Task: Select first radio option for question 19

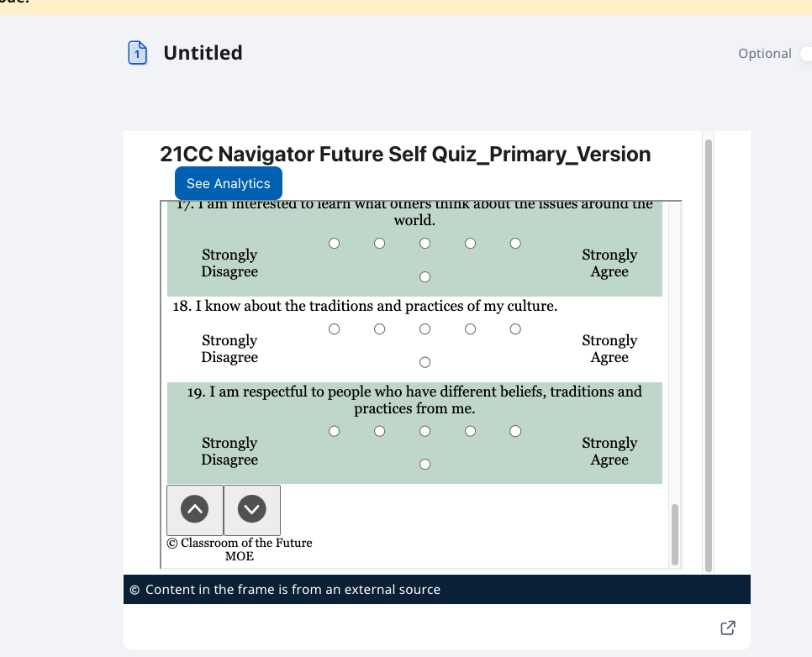Action: (334, 431)
